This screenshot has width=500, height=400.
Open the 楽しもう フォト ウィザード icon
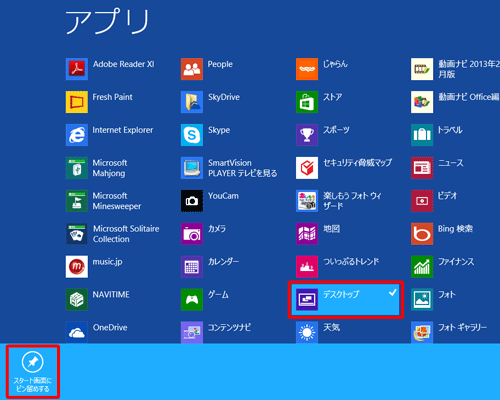pos(307,201)
